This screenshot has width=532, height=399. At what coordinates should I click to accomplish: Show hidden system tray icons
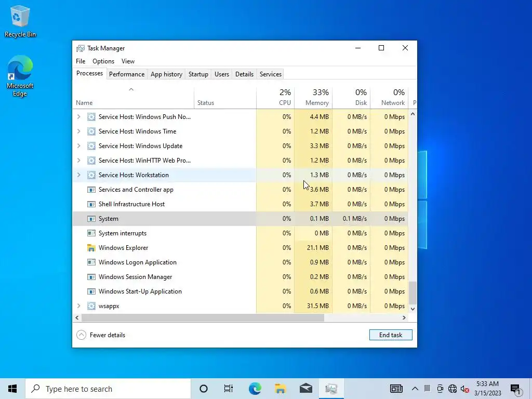pos(415,389)
